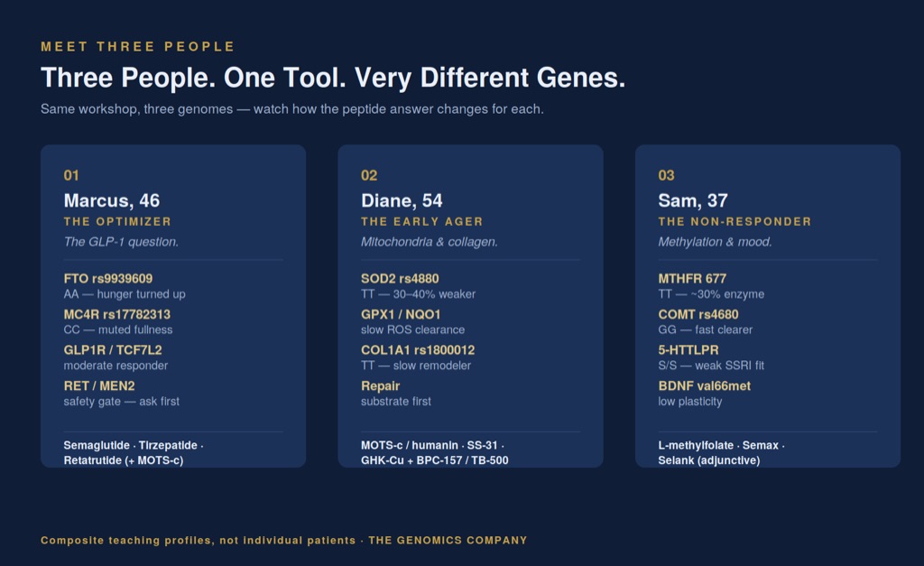Select the 'Repair' row heading
924x566 pixels.
pyautogui.click(x=380, y=385)
